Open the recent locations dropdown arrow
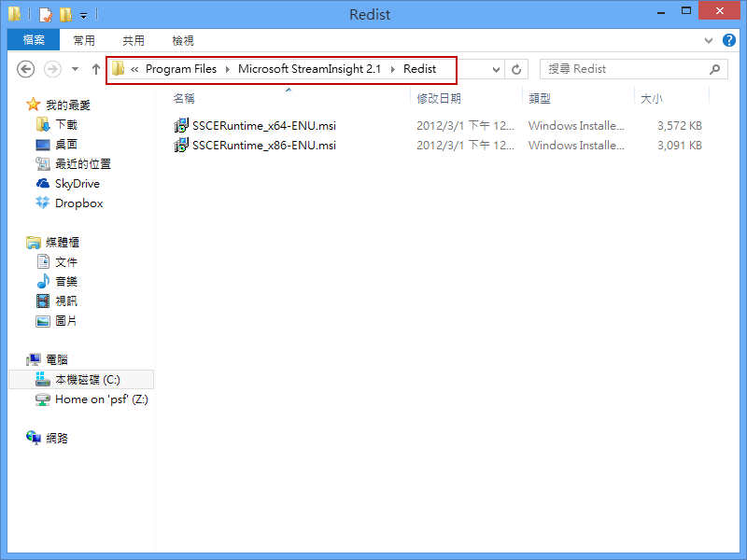 (x=75, y=69)
